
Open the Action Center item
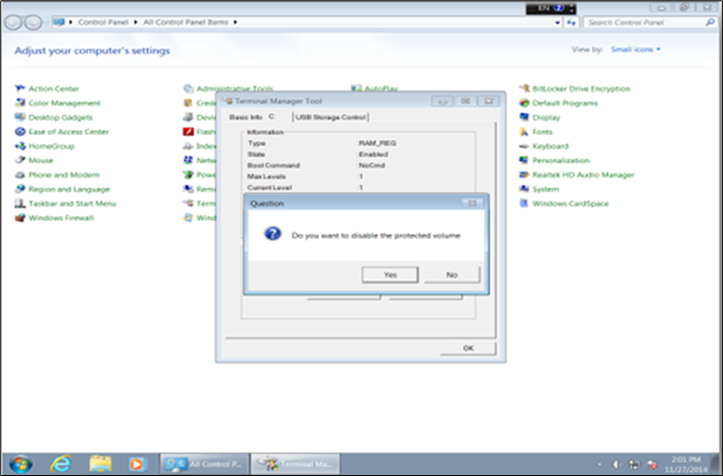click(53, 89)
